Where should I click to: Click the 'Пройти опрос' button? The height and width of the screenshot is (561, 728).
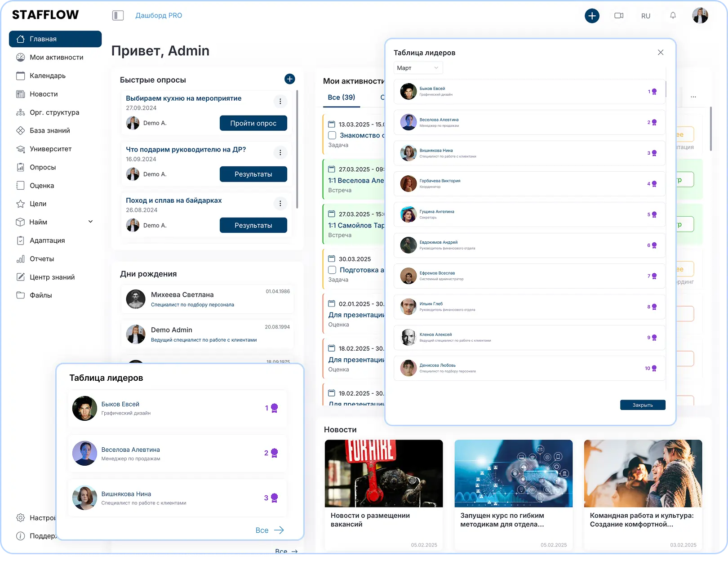[x=253, y=123]
